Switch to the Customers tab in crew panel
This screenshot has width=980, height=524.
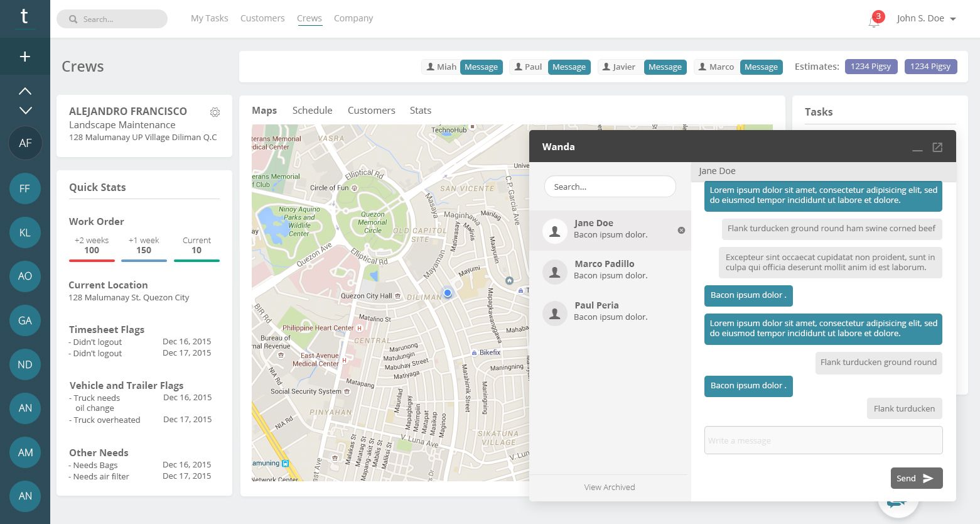tap(371, 110)
